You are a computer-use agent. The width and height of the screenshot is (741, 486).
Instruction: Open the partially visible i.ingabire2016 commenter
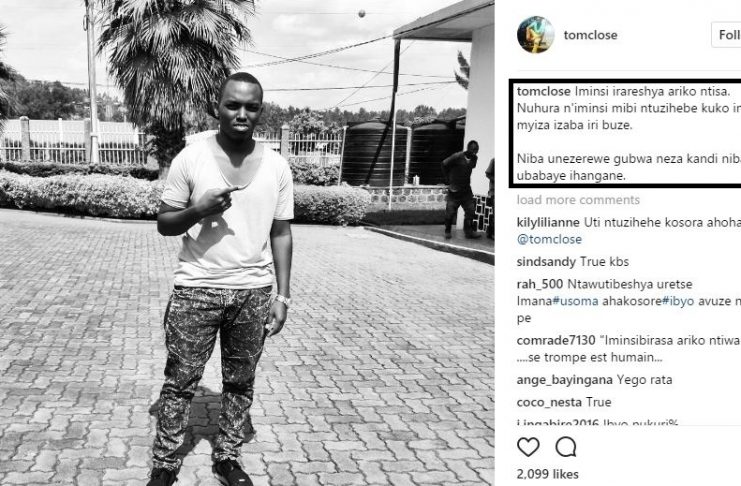click(x=558, y=422)
